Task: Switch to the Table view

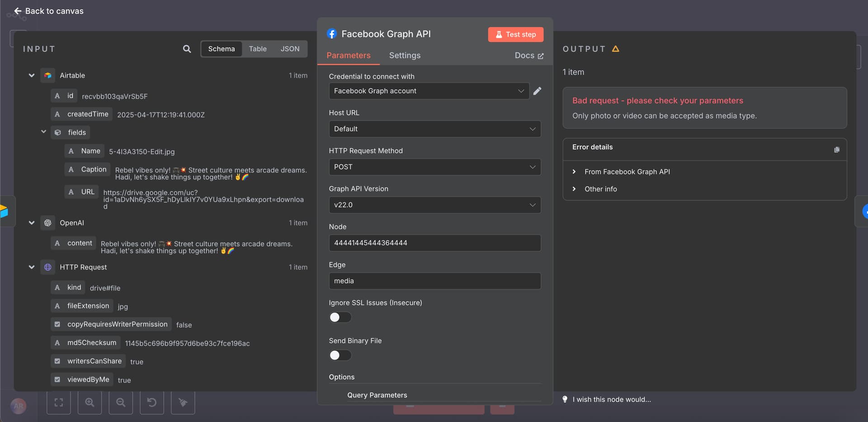Action: tap(258, 49)
